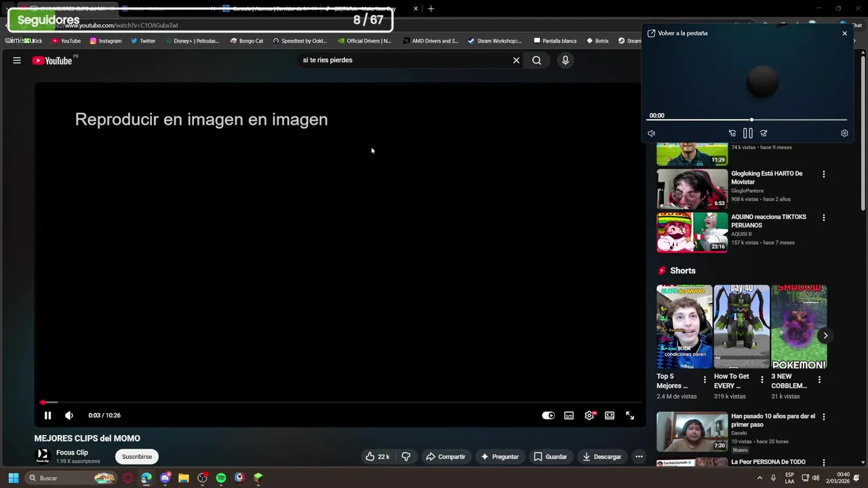Open the Top 5 Mejores short thumbnail
Image resolution: width=868 pixels, height=488 pixels.
(x=684, y=327)
